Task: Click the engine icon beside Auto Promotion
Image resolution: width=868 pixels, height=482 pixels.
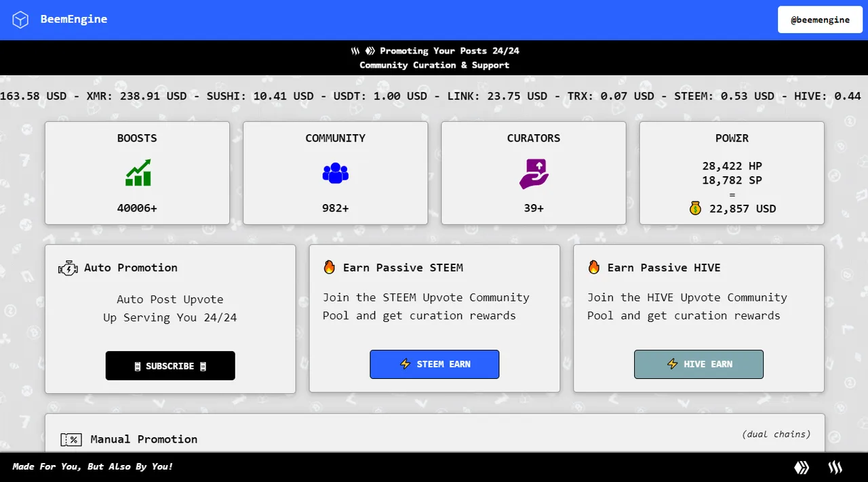Action: click(x=68, y=268)
